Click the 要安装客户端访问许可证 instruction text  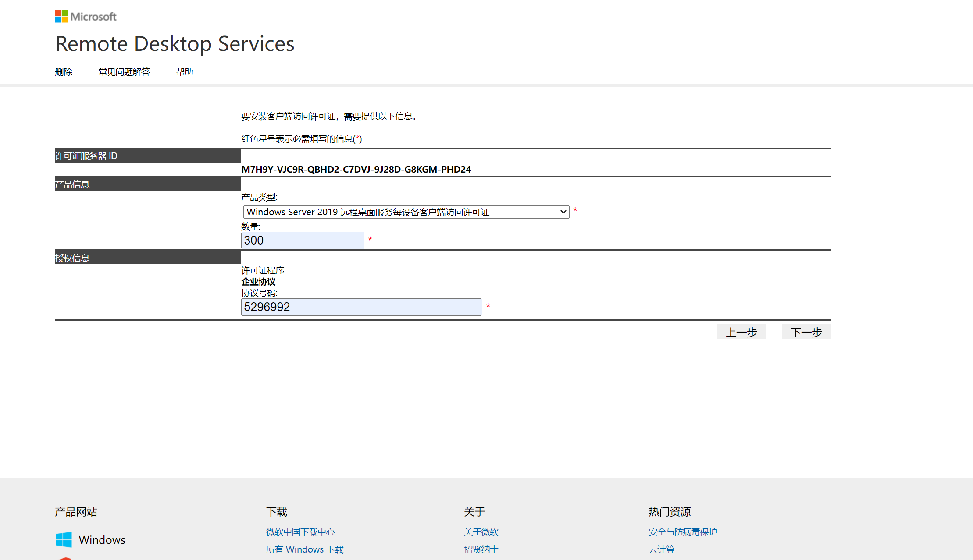pos(331,116)
